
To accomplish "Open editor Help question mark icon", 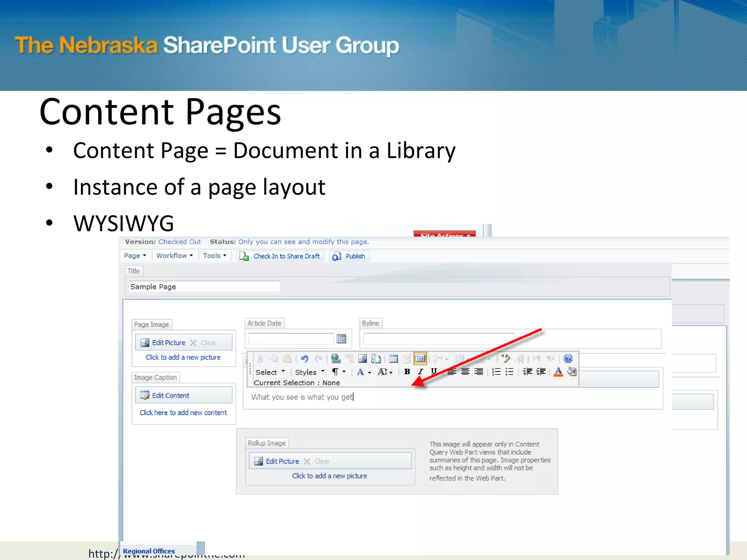I will tap(568, 359).
